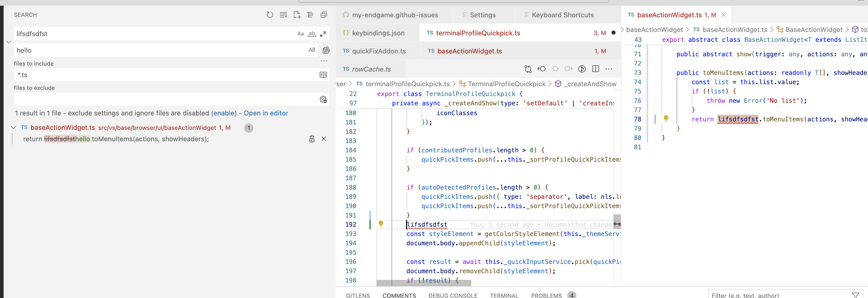This screenshot has height=298, width=868.
Task: Open a new search editor
Action: pos(297,15)
